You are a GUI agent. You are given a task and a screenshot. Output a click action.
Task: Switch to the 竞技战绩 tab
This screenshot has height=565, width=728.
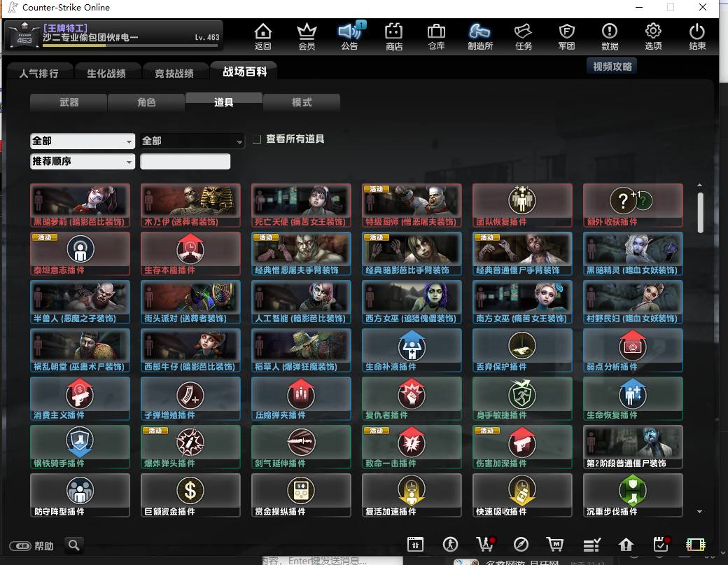coord(174,73)
